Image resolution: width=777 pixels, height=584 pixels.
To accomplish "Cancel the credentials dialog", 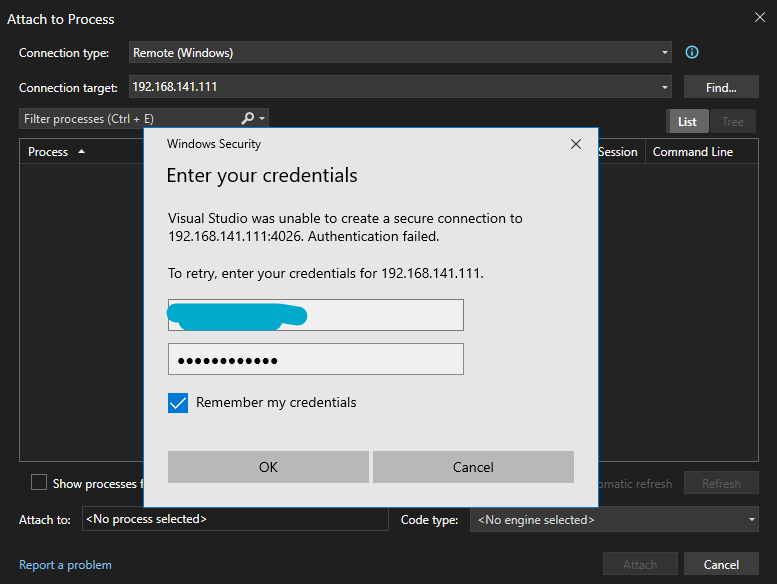I will (473, 467).
